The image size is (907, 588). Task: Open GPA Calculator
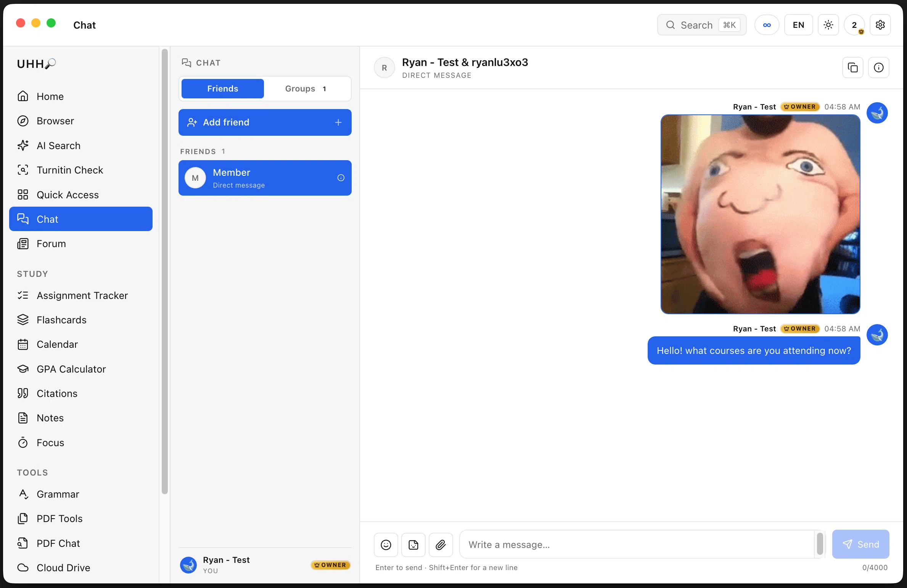pyautogui.click(x=81, y=369)
